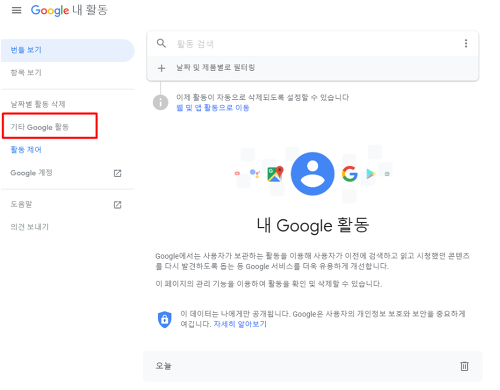
Task: Open 도움말 help entry
Action: (21, 204)
